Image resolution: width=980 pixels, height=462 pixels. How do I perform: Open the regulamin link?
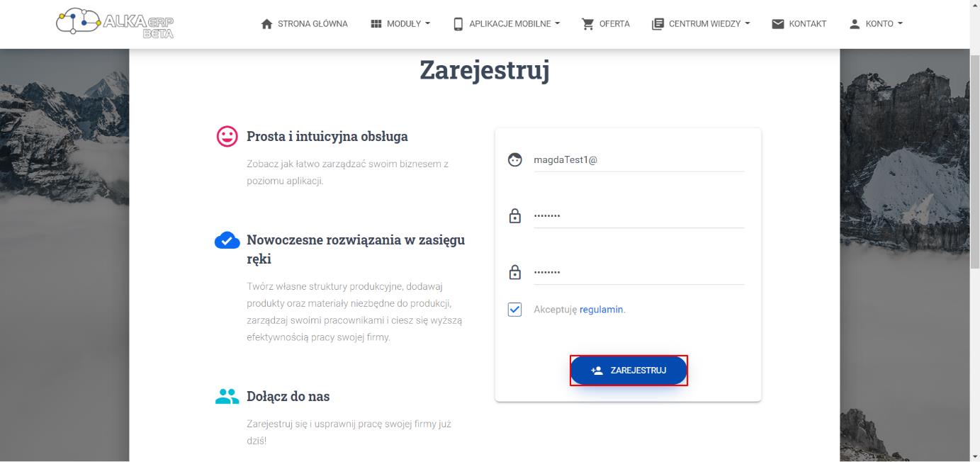[x=602, y=310]
